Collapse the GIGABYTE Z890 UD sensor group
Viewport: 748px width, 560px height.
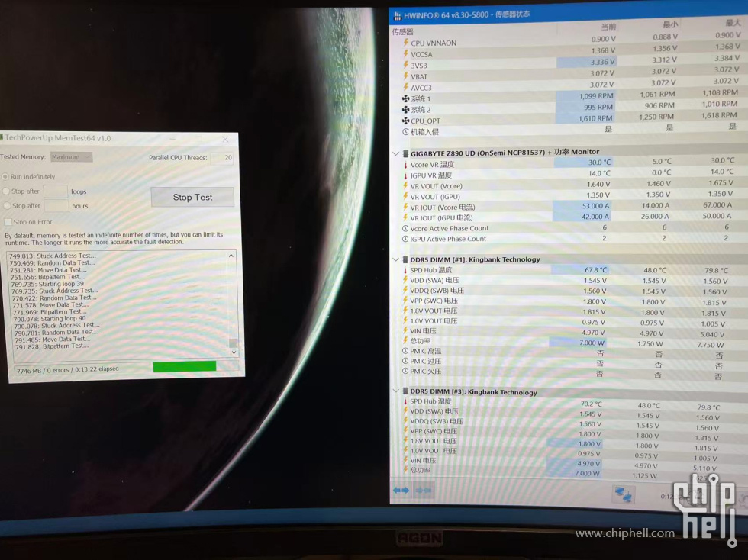[395, 153]
